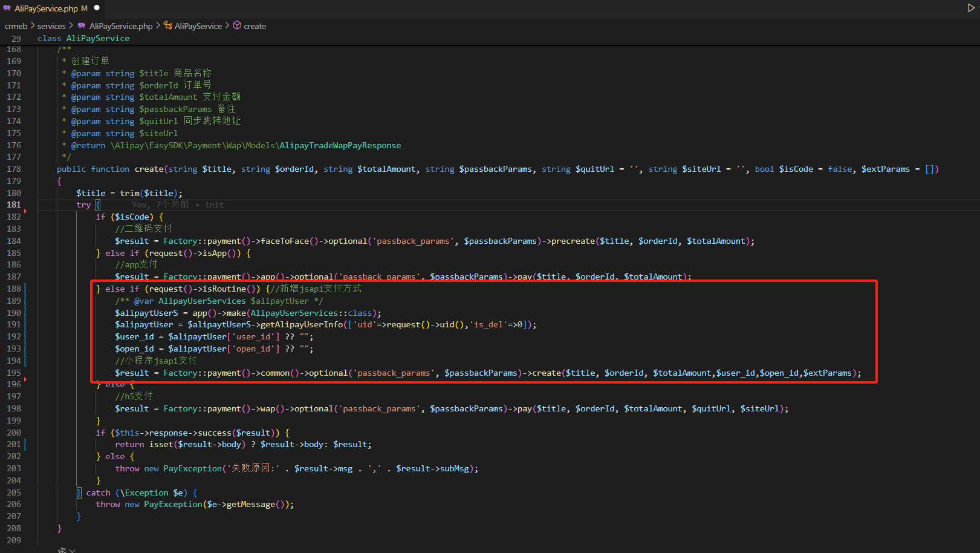Click trim on line 180
Viewport: 980px width, 553px height.
(129, 193)
